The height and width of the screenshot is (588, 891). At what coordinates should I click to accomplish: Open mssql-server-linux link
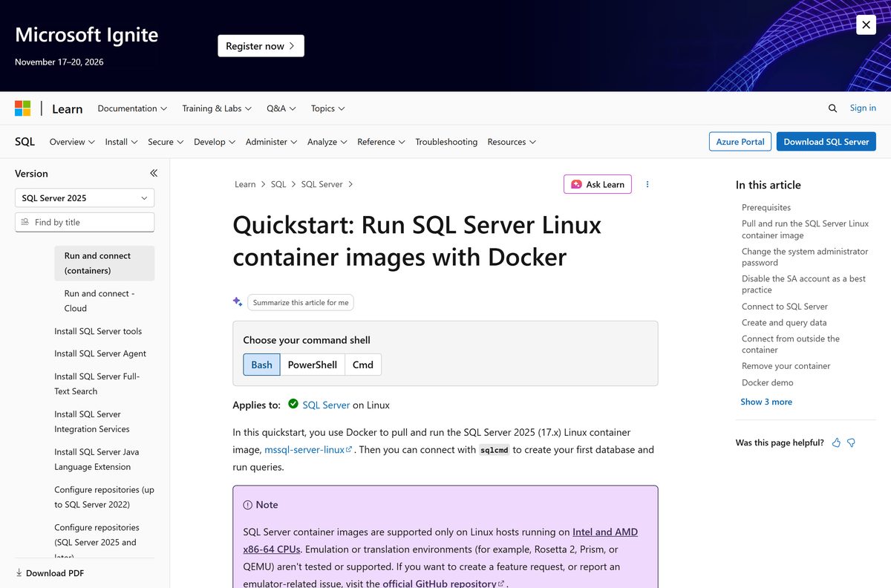pyautogui.click(x=308, y=449)
